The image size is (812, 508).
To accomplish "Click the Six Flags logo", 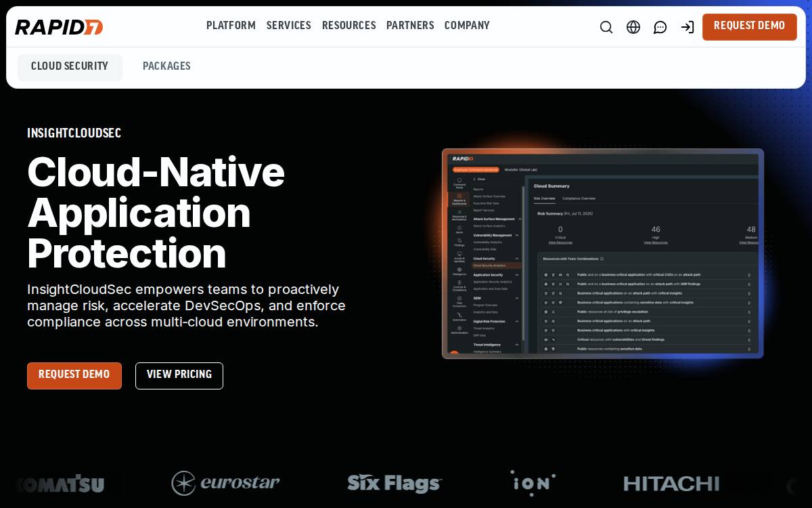I will tap(394, 483).
